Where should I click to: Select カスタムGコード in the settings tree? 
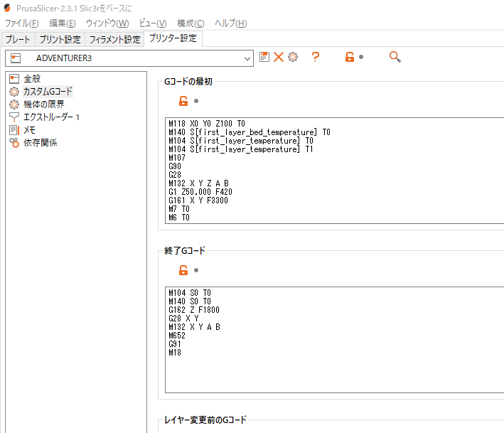[x=48, y=92]
